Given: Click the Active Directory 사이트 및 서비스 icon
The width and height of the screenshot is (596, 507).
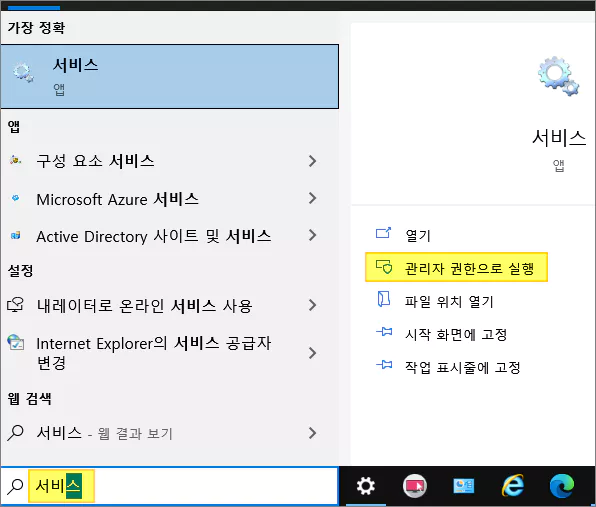Looking at the screenshot, I should [x=16, y=235].
